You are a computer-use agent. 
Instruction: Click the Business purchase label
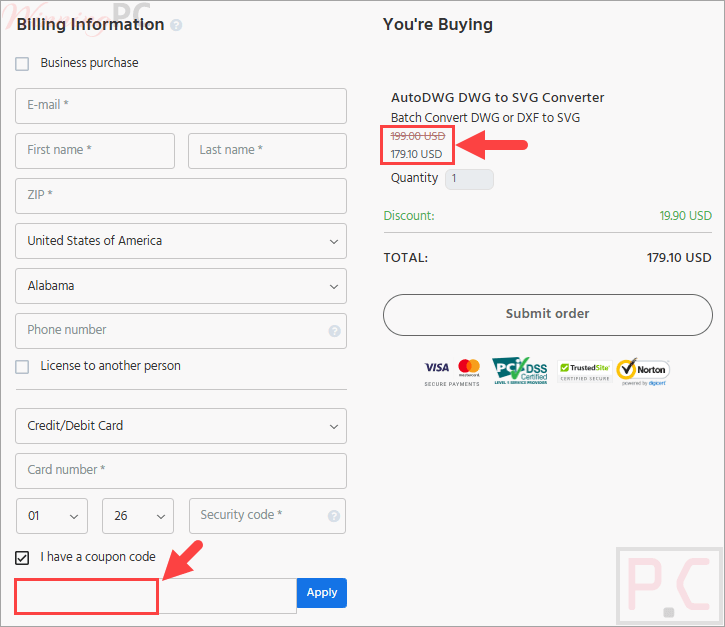[89, 63]
